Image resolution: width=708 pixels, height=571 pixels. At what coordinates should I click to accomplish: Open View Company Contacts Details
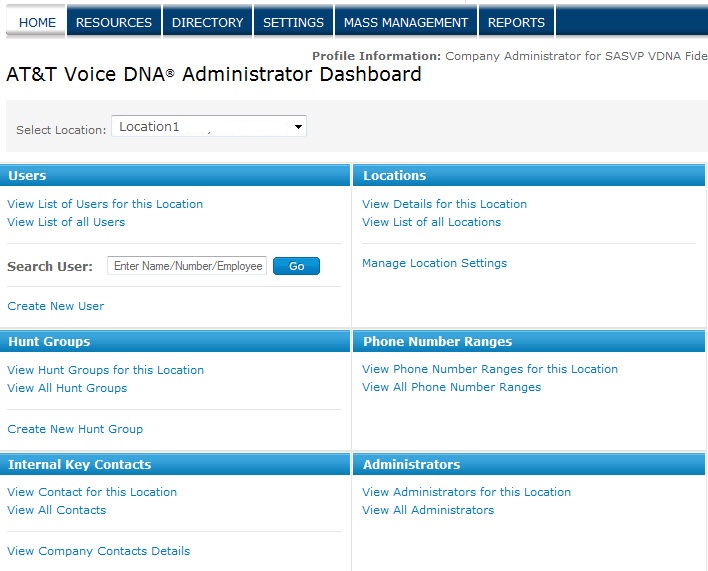coord(98,551)
